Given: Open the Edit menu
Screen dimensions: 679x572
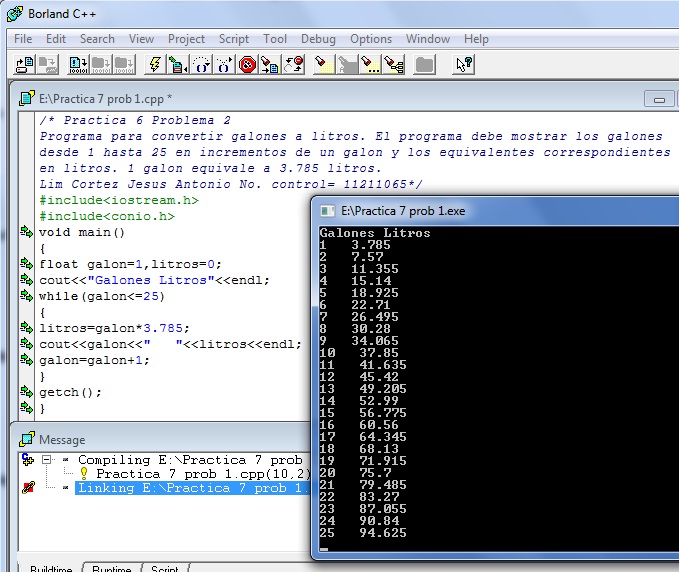Looking at the screenshot, I should 56,39.
